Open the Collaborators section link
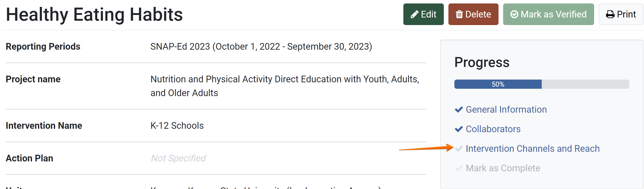The width and height of the screenshot is (644, 189). (493, 129)
